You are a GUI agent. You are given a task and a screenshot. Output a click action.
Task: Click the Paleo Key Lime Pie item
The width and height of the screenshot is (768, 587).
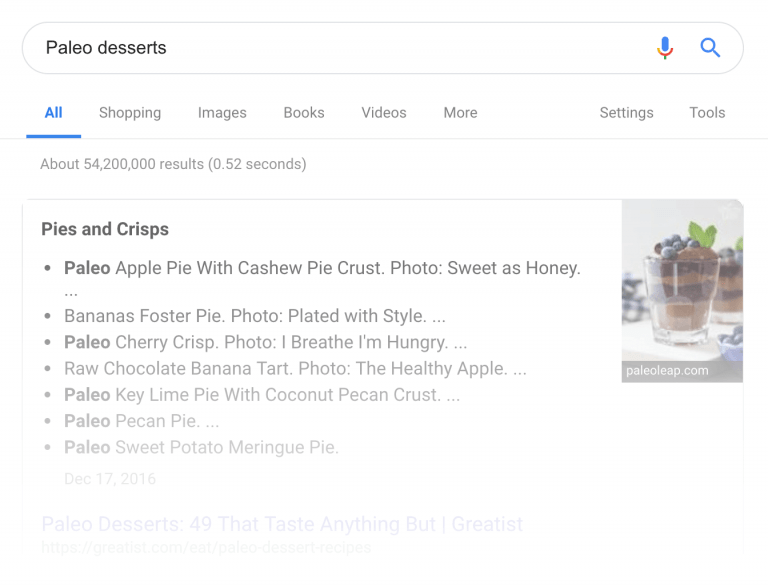pyautogui.click(x=262, y=395)
